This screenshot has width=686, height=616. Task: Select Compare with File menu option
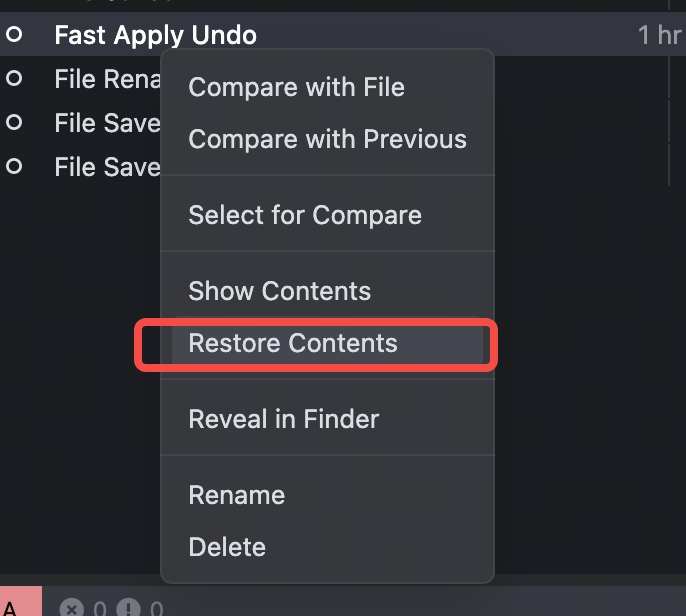[x=296, y=87]
